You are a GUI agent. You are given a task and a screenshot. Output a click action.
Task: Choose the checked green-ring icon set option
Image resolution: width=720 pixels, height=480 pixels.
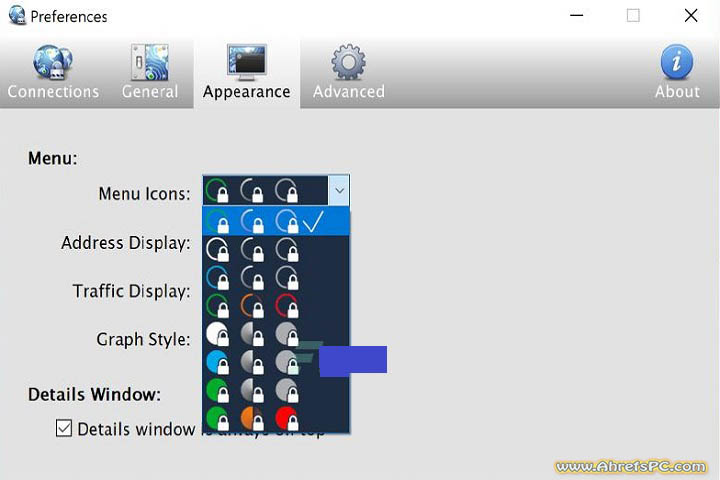(x=276, y=221)
